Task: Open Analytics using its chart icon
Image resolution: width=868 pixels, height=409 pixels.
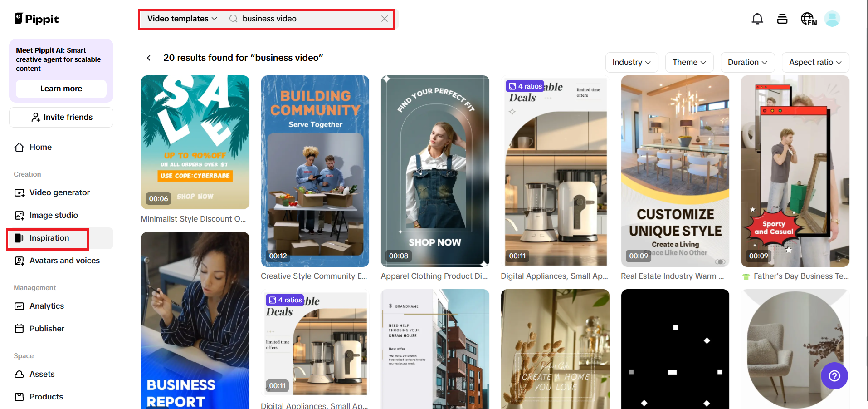Action: [19, 306]
